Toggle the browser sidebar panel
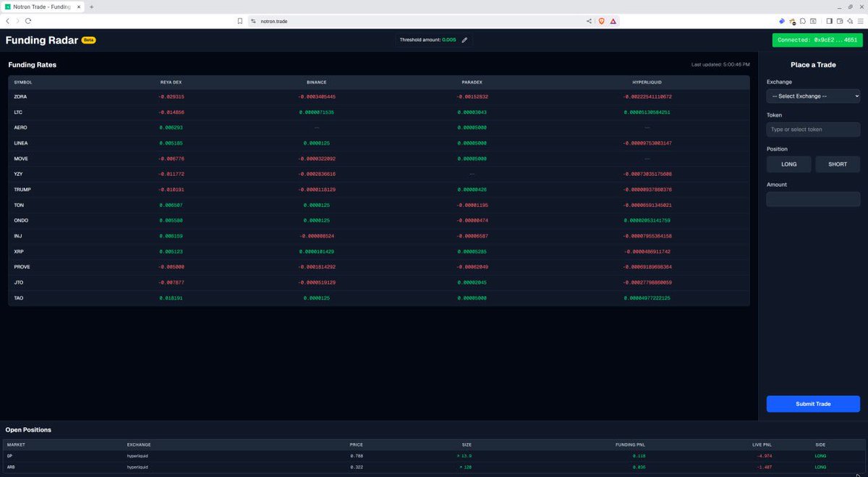This screenshot has width=868, height=477. 830,21
